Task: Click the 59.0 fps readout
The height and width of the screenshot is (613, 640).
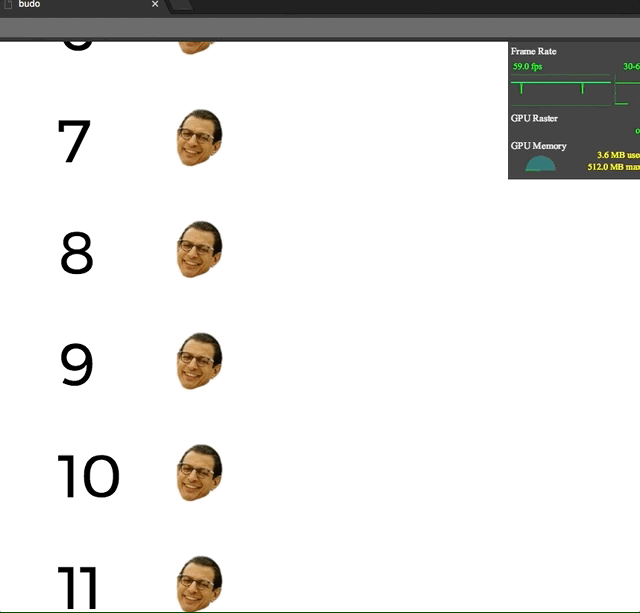Action: [x=527, y=67]
